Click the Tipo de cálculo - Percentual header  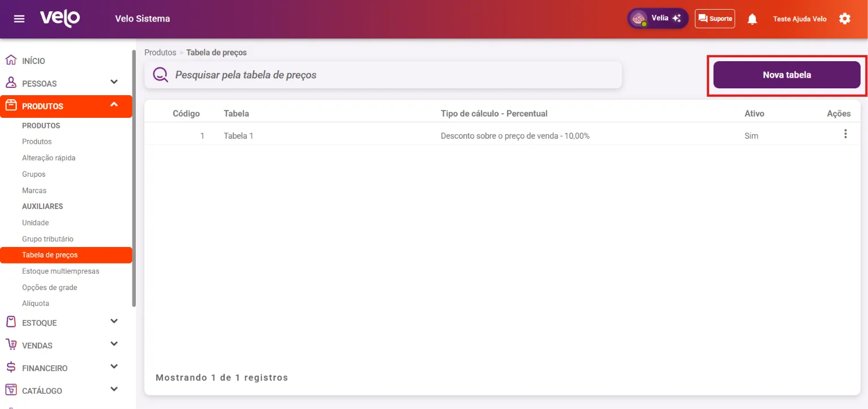(x=494, y=113)
